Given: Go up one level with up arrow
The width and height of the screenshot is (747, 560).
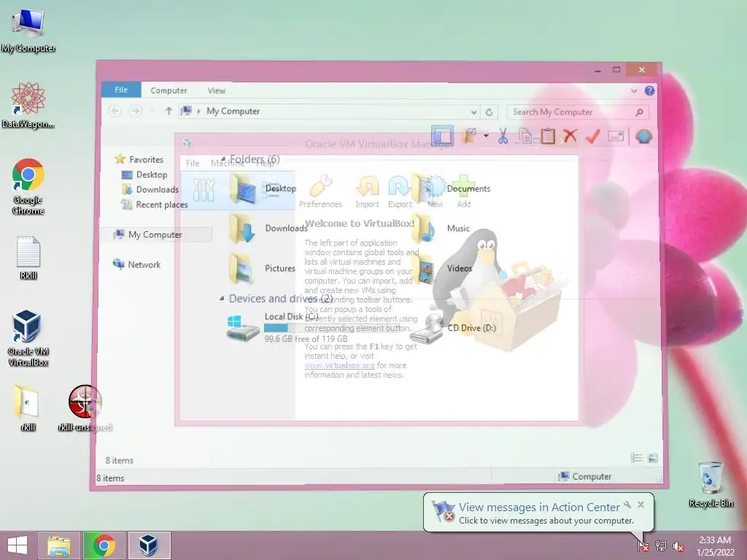Looking at the screenshot, I should 169,111.
